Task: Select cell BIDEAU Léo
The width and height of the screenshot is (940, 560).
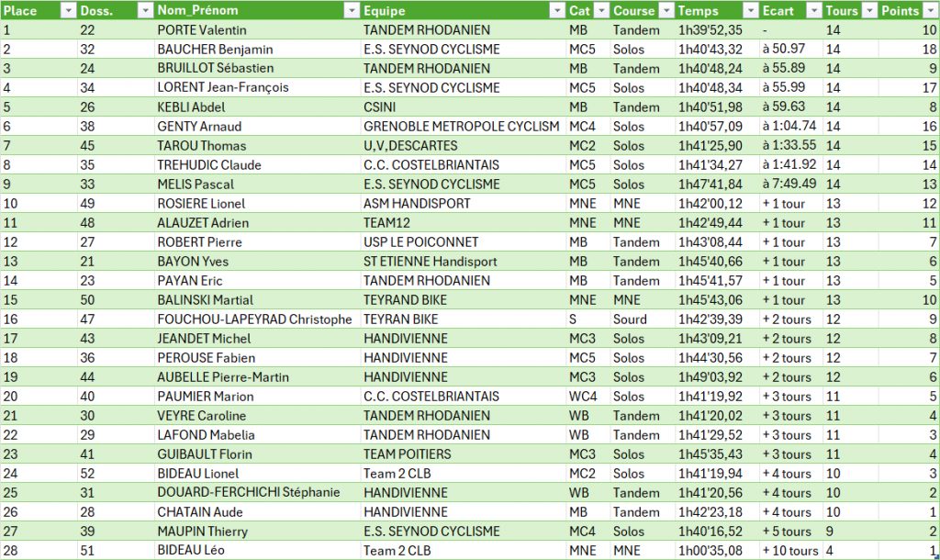Action: (x=258, y=550)
